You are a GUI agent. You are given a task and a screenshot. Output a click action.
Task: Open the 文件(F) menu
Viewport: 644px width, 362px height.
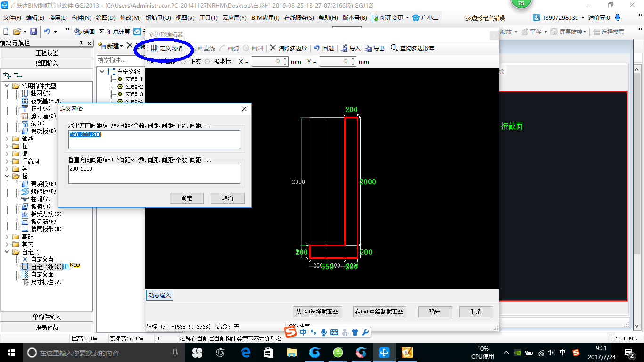(12, 18)
